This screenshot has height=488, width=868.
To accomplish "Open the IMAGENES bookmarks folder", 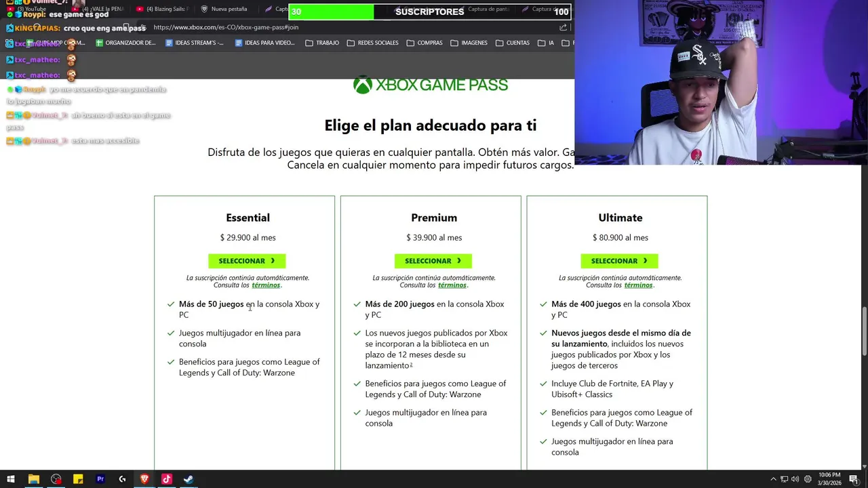I will 469,43.
